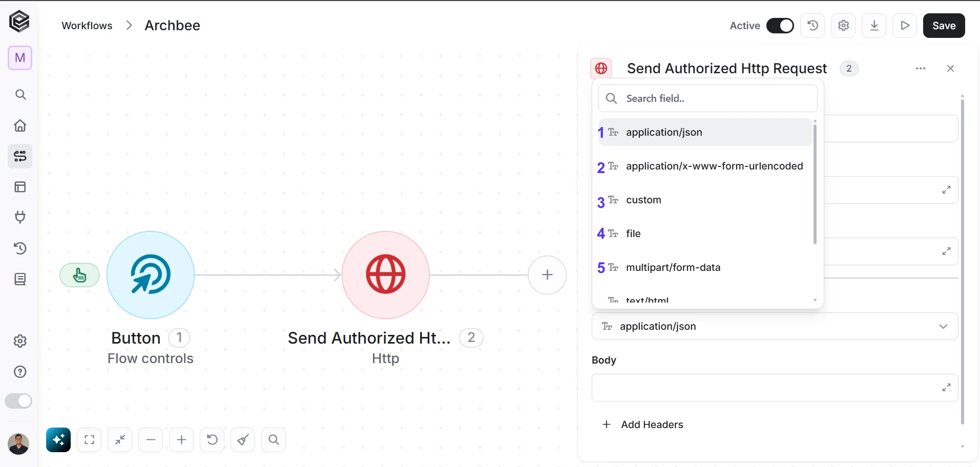This screenshot has height=467, width=980.
Task: Select application/json from the dropdown list
Action: (x=705, y=132)
